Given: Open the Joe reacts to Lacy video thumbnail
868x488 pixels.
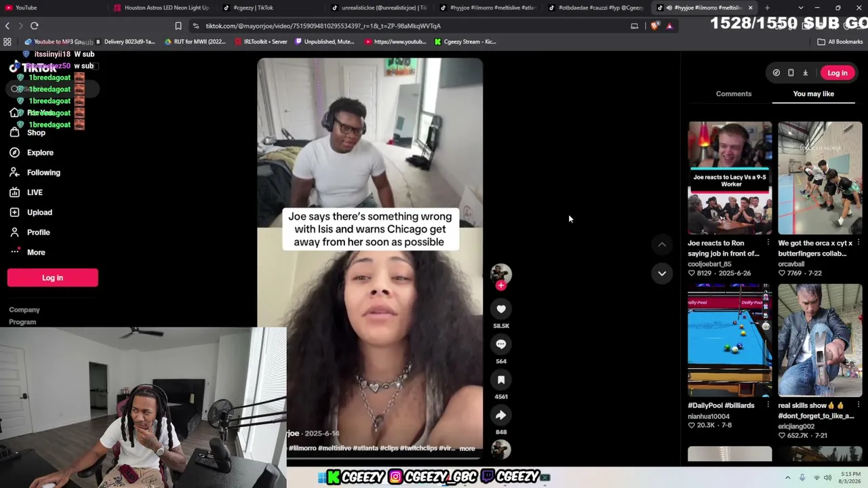Looking at the screenshot, I should (730, 178).
